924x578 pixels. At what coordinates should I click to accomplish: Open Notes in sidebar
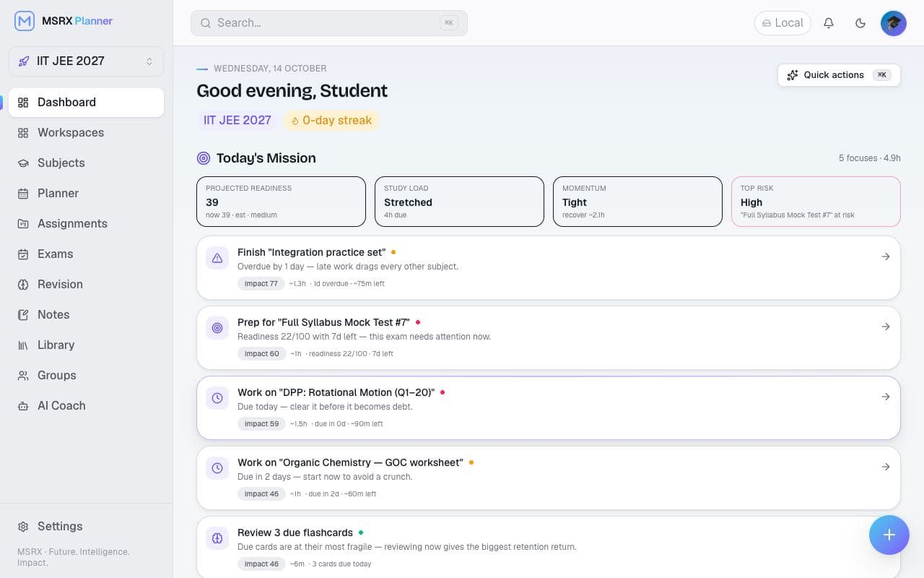coord(86,315)
